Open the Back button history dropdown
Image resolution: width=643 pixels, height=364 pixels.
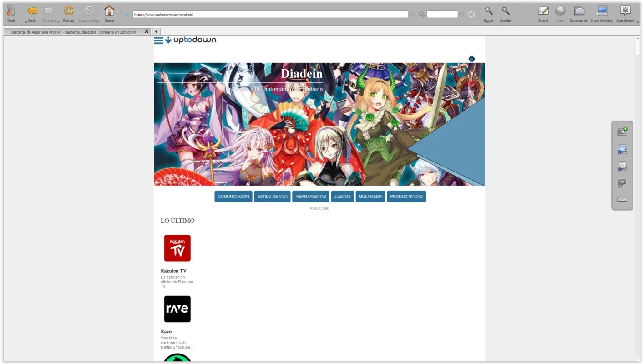coord(26,21)
